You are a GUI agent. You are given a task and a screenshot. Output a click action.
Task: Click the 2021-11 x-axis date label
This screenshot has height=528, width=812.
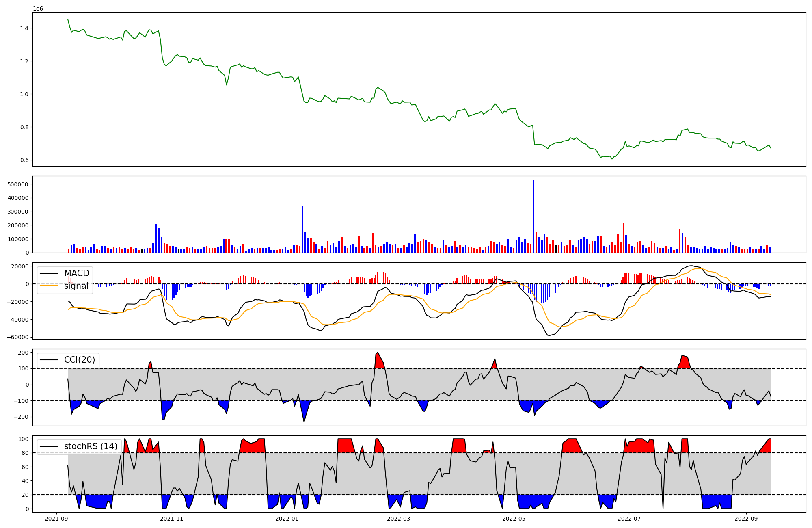coord(172,519)
